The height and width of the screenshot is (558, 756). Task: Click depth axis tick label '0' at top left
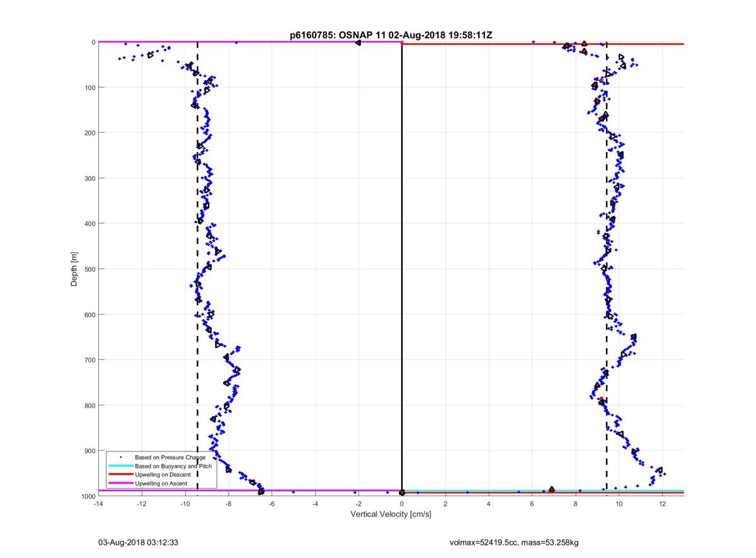[93, 42]
